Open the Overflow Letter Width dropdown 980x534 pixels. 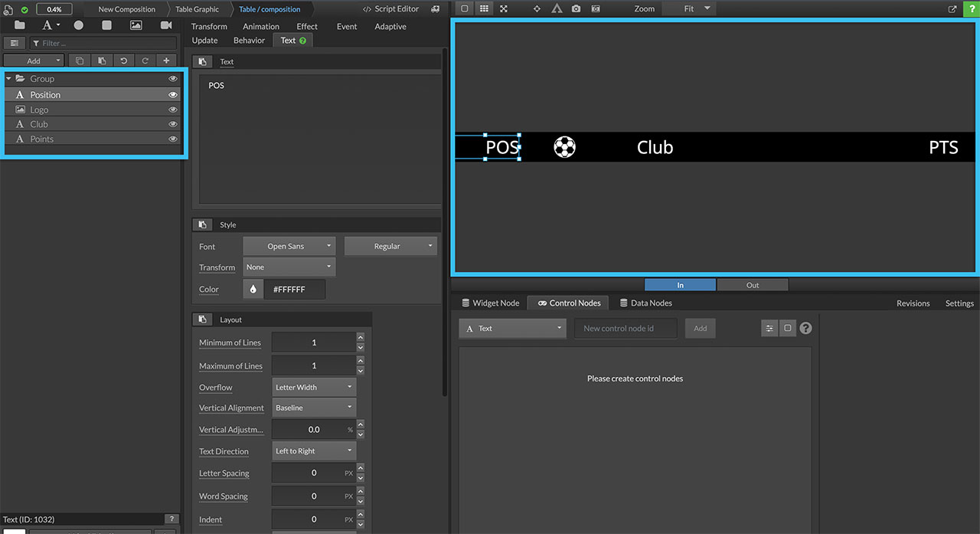tap(315, 387)
